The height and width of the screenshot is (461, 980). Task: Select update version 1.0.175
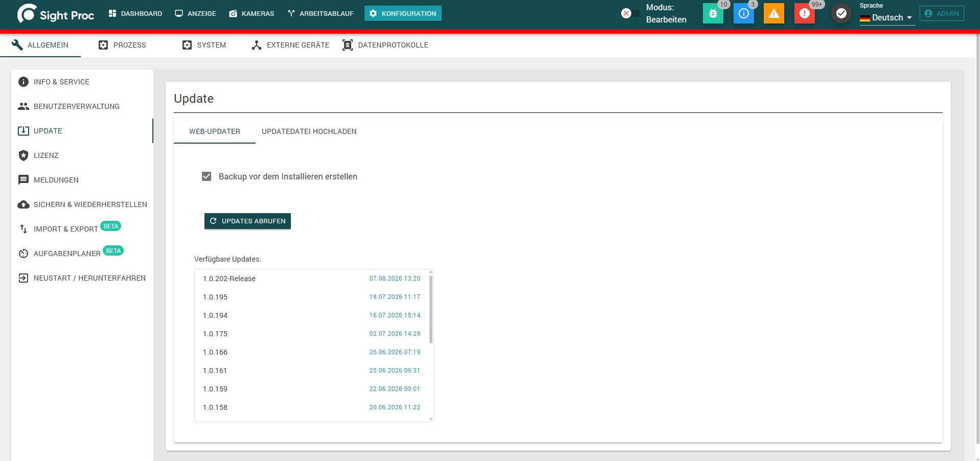pyautogui.click(x=312, y=334)
